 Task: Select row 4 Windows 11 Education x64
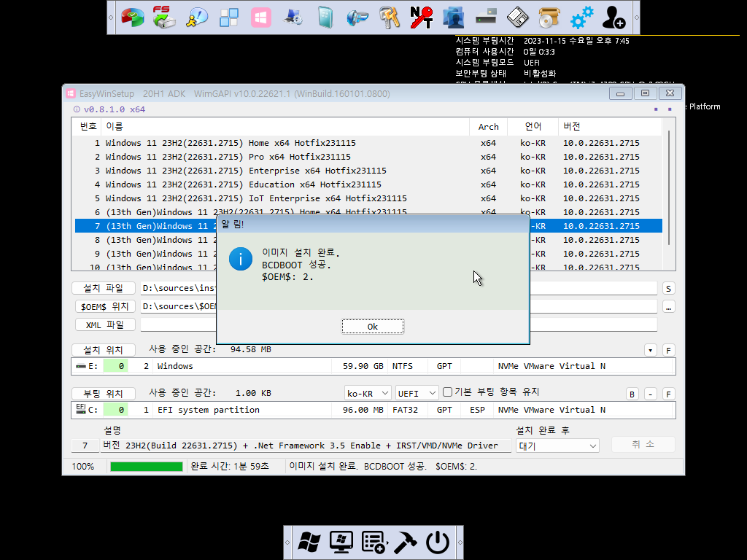[x=368, y=184]
